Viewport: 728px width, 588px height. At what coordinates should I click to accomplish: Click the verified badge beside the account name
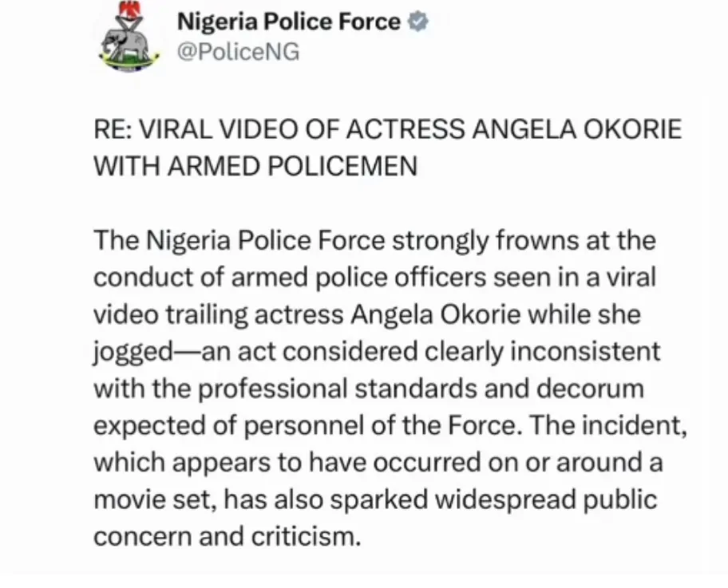point(417,22)
